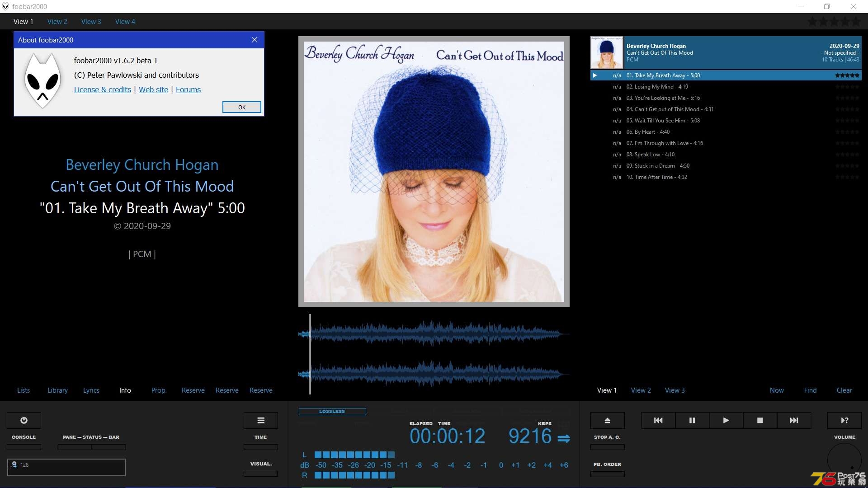The image size is (868, 488).
Task: Select track 05. Wait Till You See Him
Action: (664, 120)
